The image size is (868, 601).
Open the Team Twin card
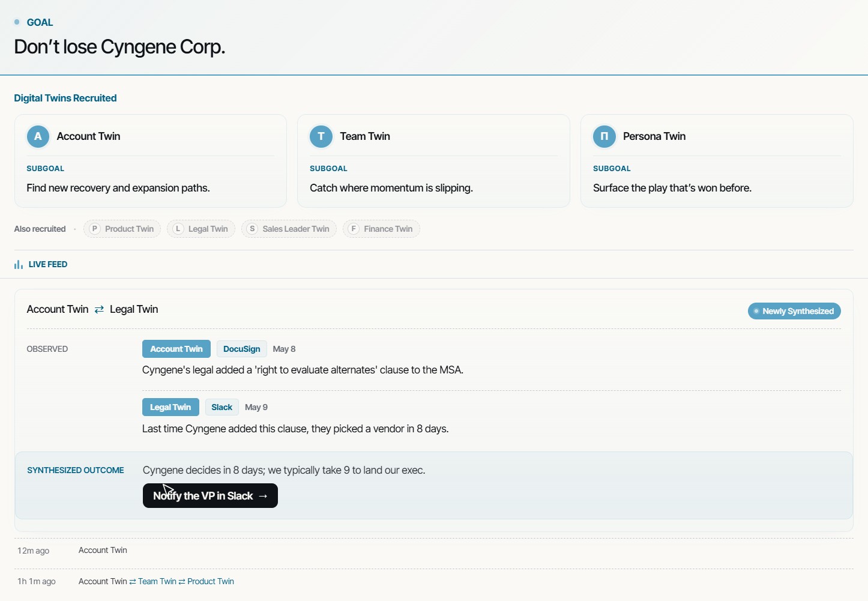(433, 161)
